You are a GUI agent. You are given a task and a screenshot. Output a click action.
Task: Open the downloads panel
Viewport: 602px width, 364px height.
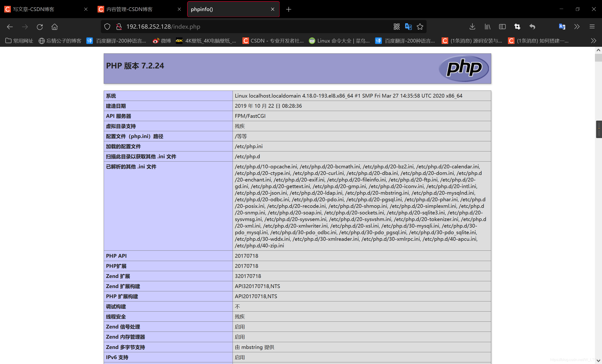point(472,27)
